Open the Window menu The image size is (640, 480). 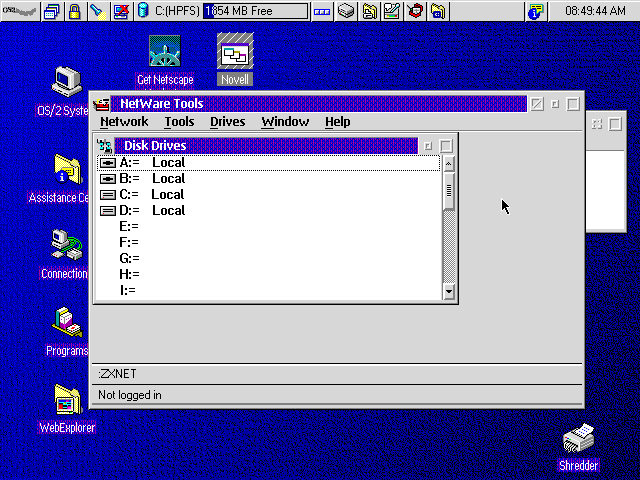[x=285, y=122]
